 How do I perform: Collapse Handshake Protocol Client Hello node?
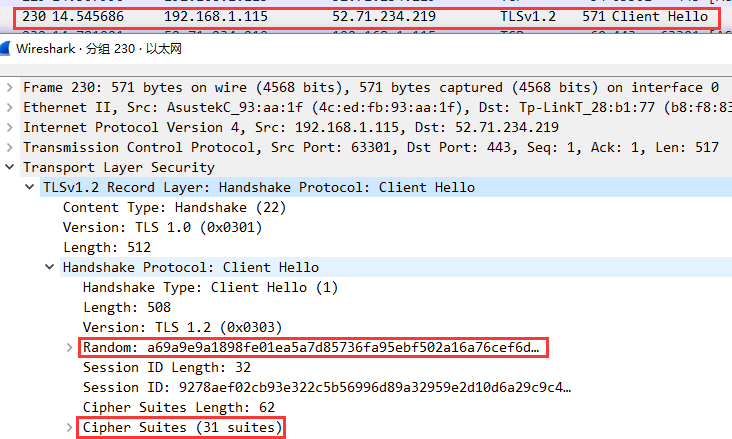[49, 267]
